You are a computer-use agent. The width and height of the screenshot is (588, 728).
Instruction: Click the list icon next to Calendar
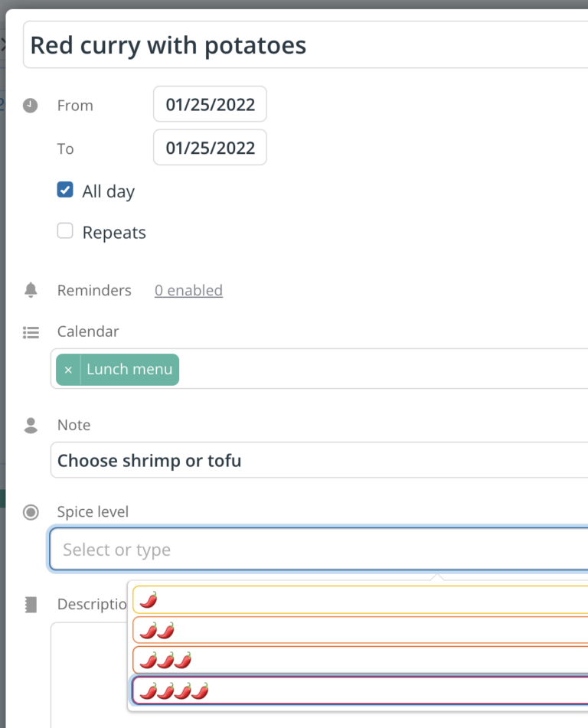click(30, 331)
